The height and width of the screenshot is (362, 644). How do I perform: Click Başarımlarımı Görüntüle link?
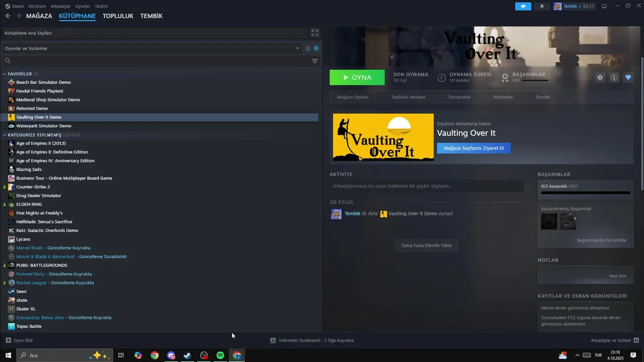pos(602,240)
